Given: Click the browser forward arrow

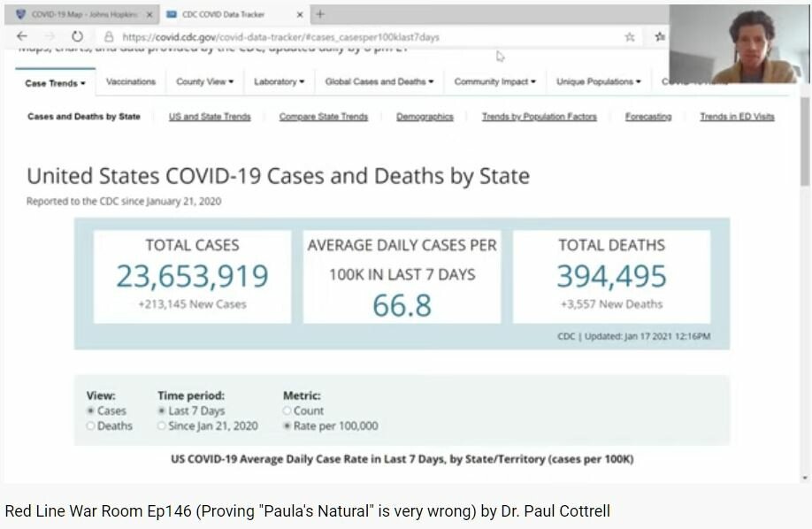Looking at the screenshot, I should (48, 37).
